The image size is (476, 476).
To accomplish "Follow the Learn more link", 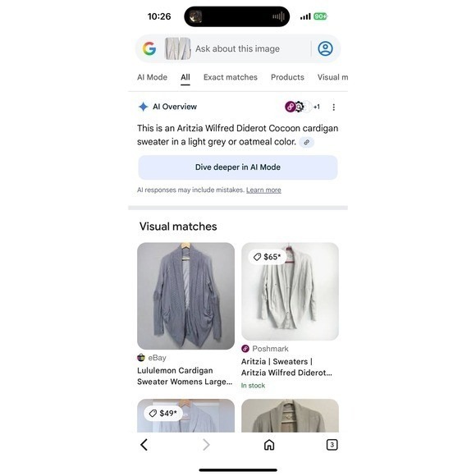I will pos(263,190).
